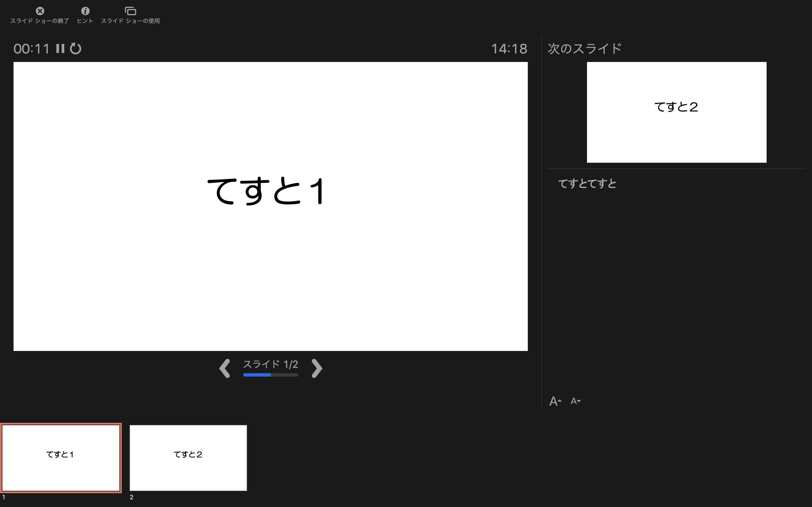This screenshot has width=812, height=507.
Task: Open the next slide preview under 次のスライド
Action: pos(676,112)
